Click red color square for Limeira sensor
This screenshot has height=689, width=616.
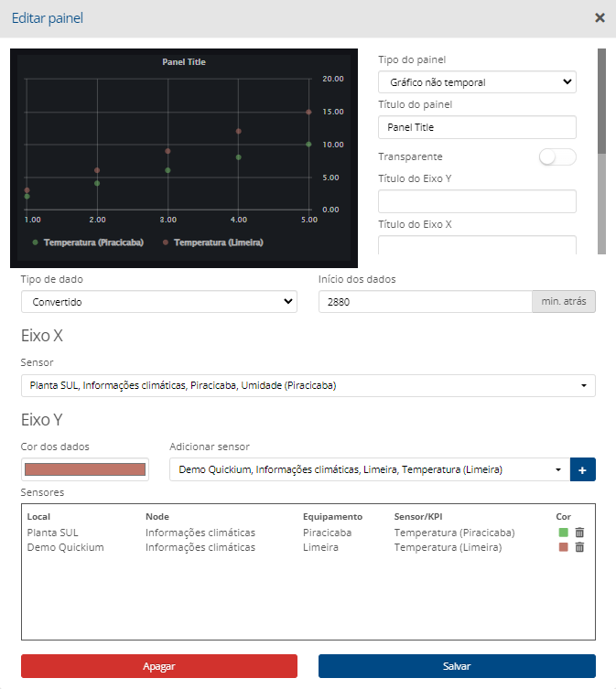click(x=564, y=547)
